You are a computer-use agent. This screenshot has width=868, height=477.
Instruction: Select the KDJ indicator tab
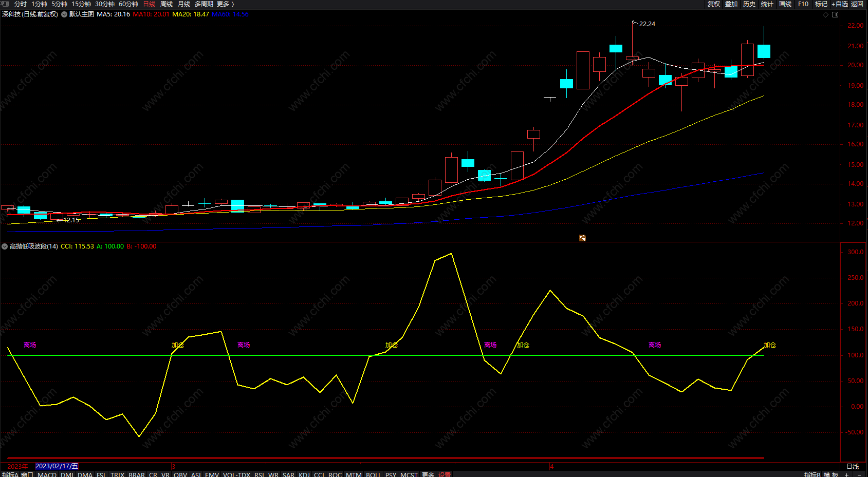(x=304, y=474)
